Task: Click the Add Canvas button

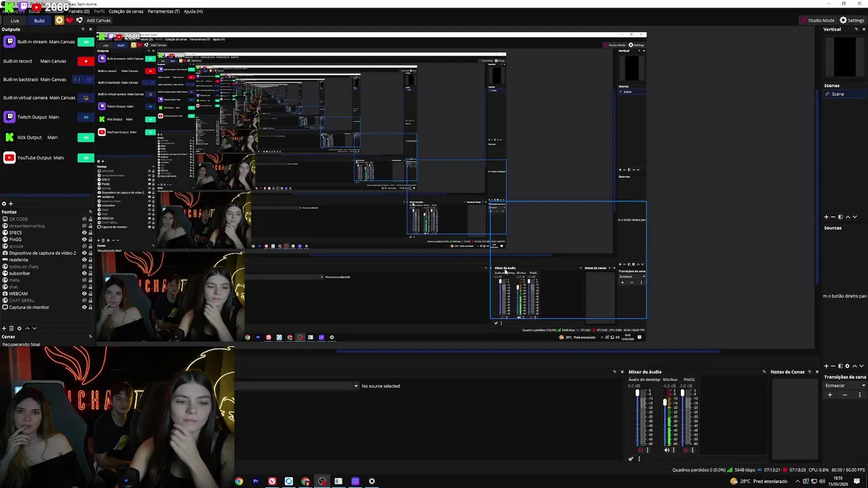Action: [x=98, y=20]
